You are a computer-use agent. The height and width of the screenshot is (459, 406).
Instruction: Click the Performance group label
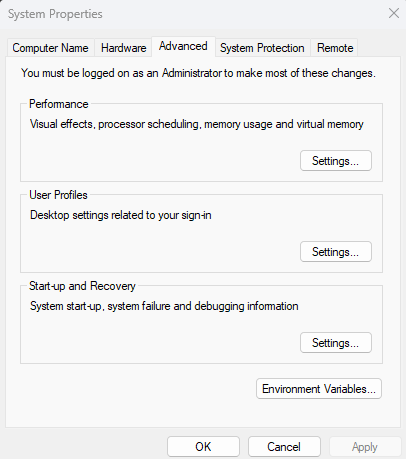click(x=59, y=104)
